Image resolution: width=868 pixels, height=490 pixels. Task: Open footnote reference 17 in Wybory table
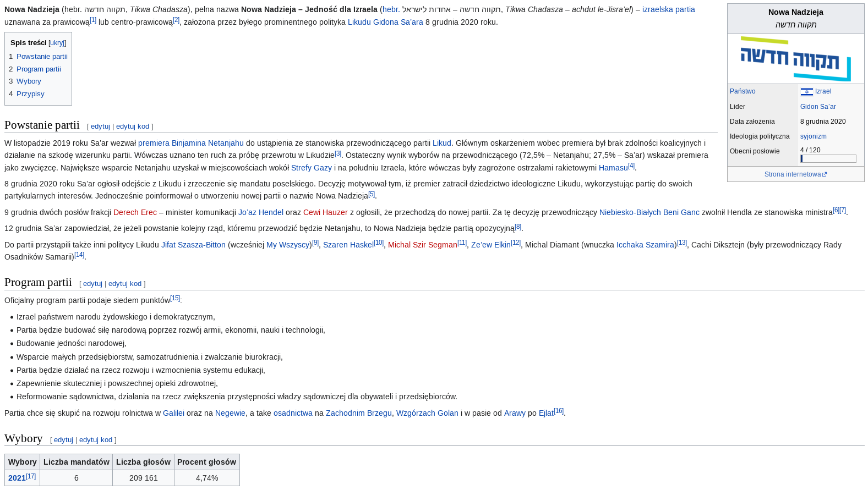coord(31,476)
